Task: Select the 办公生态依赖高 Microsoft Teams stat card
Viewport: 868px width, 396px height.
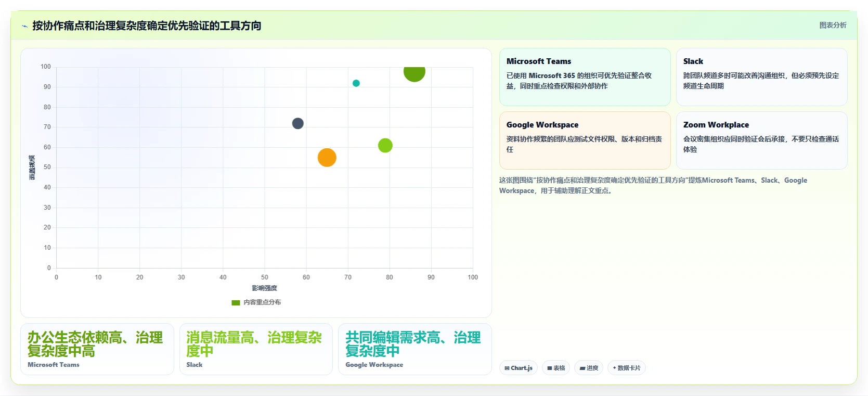Action: (97, 349)
